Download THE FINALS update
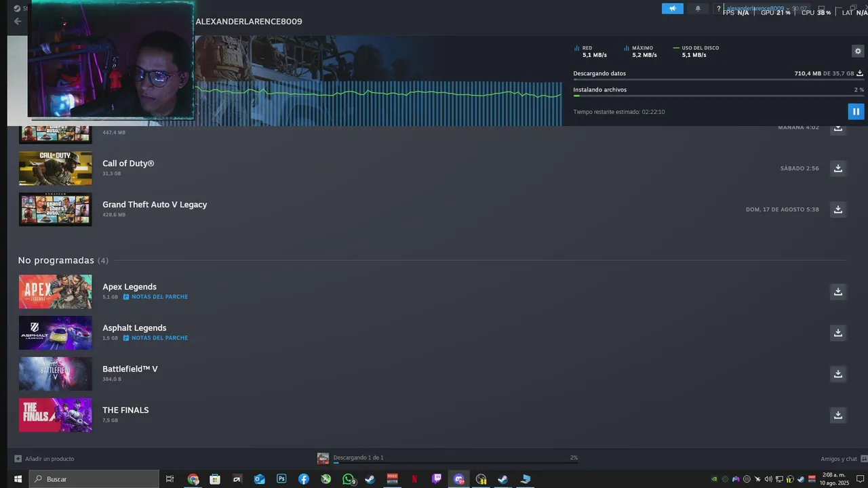 point(838,415)
